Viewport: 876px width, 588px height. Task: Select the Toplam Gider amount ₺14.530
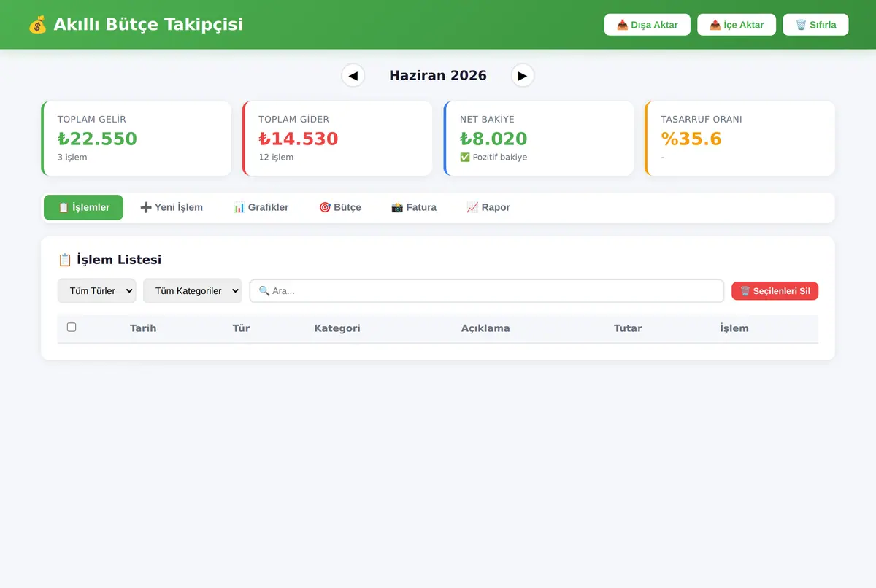coord(299,139)
